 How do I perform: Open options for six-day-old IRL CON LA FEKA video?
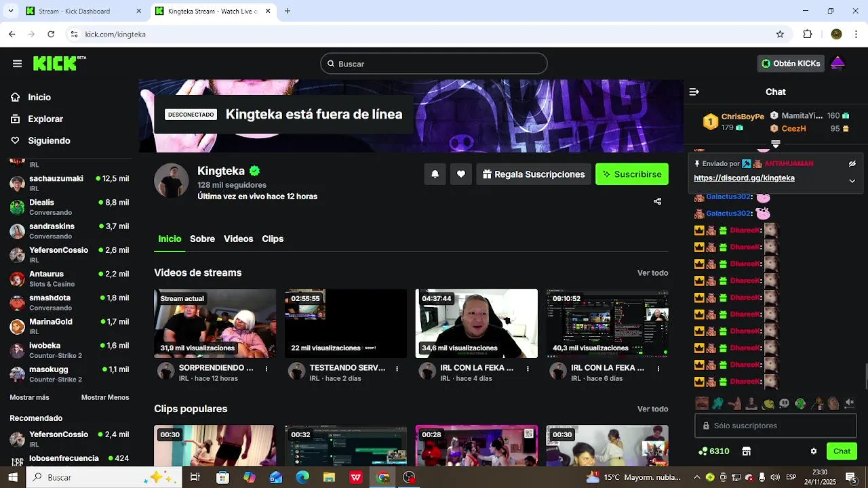659,369
